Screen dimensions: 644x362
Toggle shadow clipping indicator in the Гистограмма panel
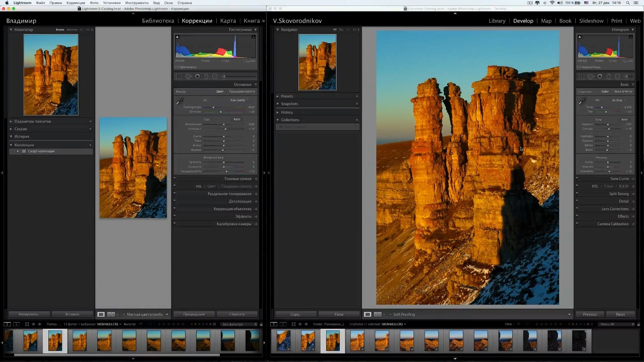[177, 37]
